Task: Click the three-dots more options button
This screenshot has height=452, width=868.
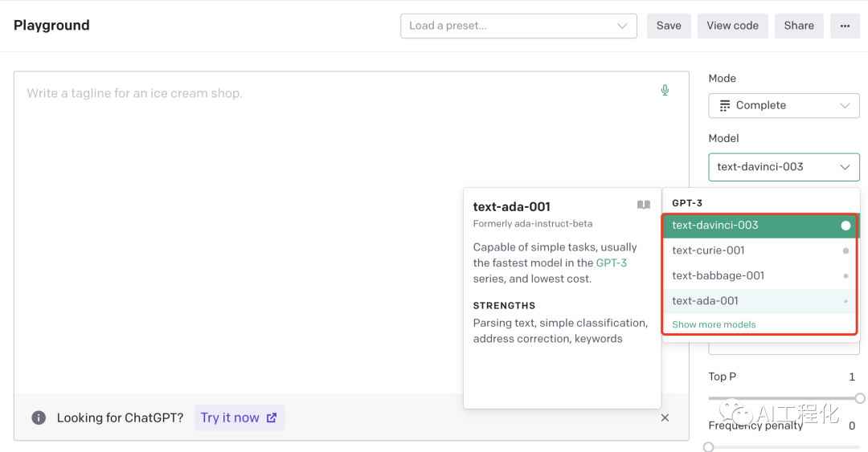Action: pos(845,26)
